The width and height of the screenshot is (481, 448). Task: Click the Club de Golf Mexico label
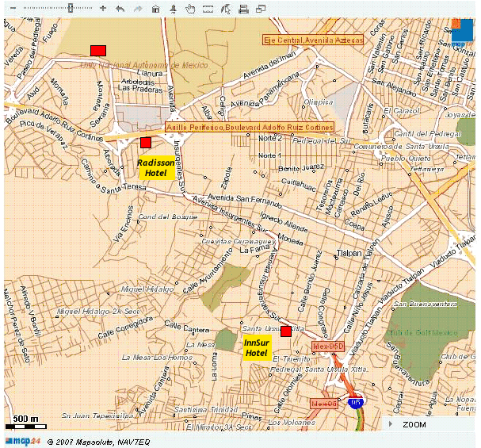pyautogui.click(x=422, y=332)
